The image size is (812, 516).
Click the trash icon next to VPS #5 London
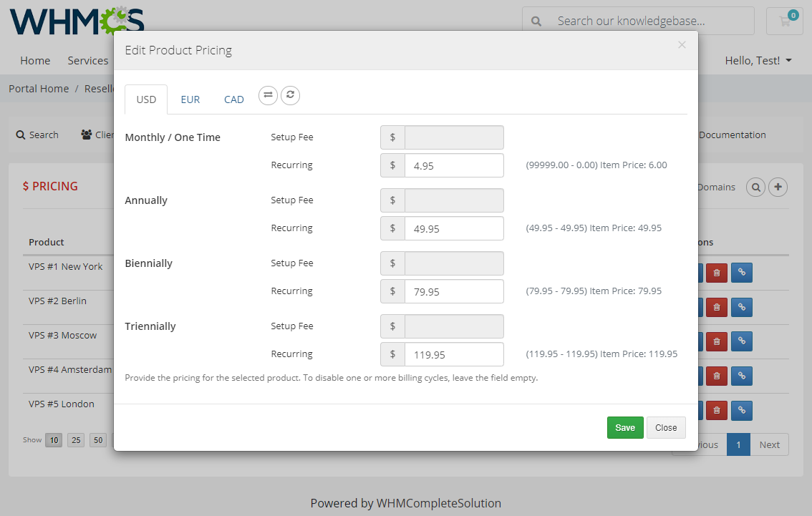coord(717,410)
